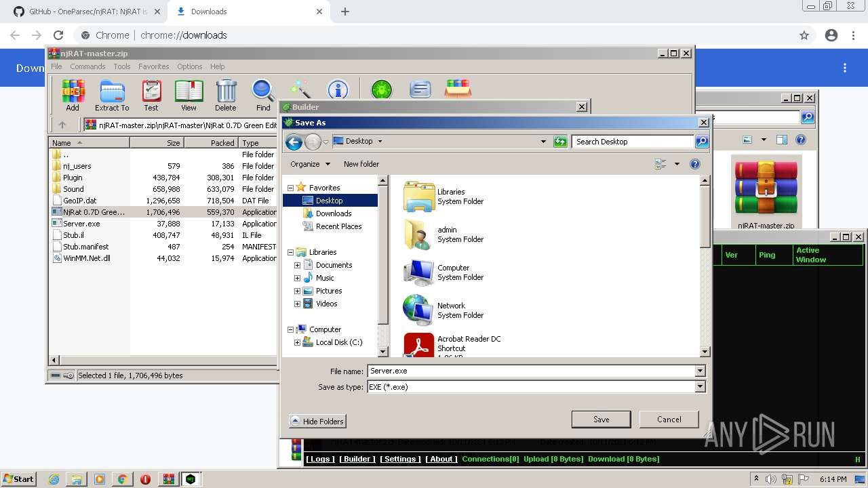Click the [ About ] link in njRAT
868x488 pixels.
(441, 459)
